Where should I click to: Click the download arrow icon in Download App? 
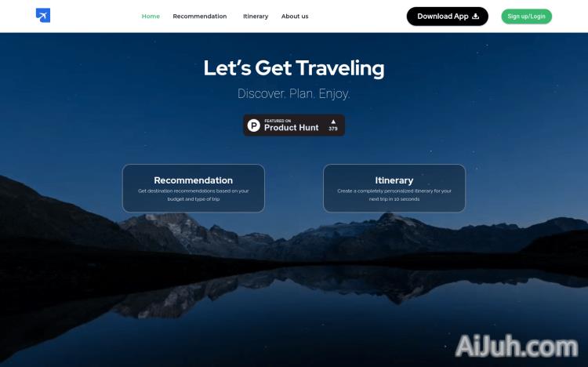(476, 16)
